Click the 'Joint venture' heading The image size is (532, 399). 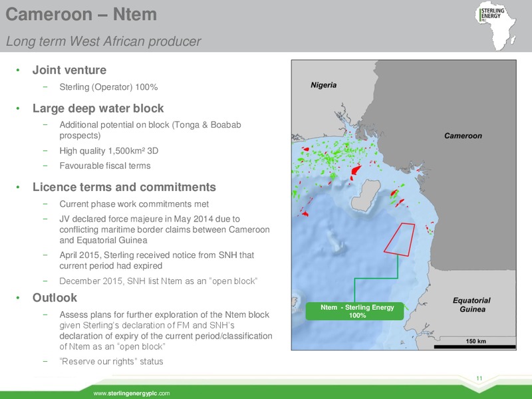69,70
